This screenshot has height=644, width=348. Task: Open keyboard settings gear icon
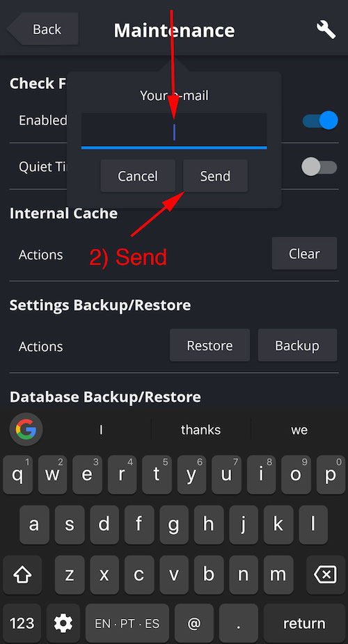pos(63,624)
